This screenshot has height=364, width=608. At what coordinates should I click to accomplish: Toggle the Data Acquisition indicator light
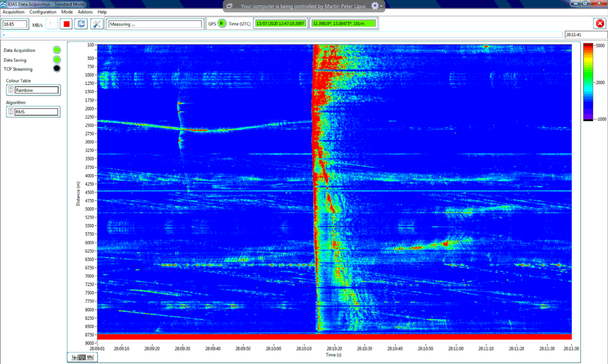[57, 50]
